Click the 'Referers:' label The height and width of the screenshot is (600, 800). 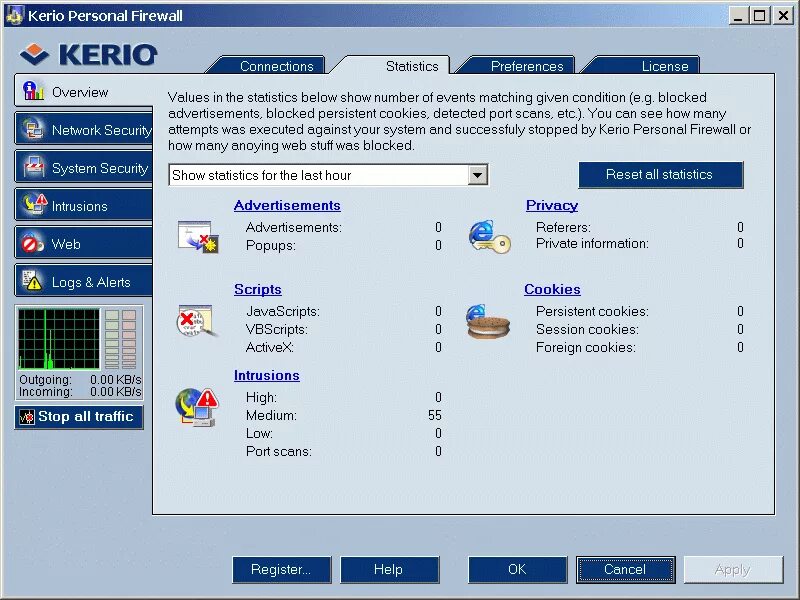[563, 227]
